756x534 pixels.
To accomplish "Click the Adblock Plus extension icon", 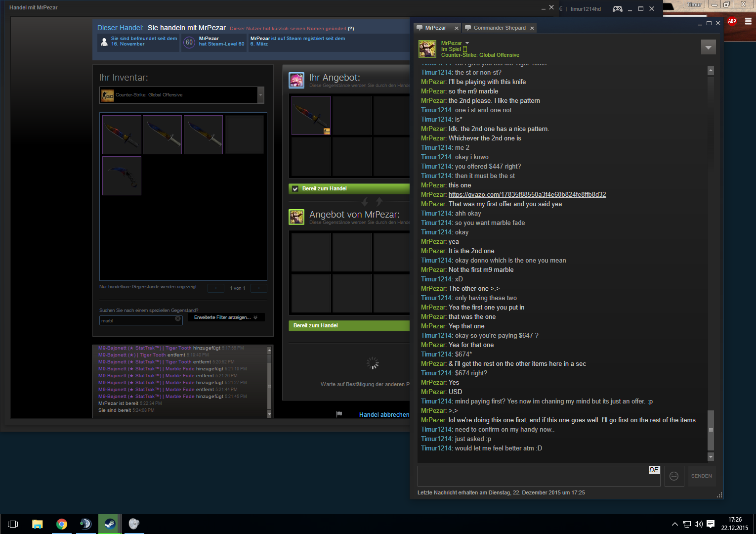I will pyautogui.click(x=732, y=21).
